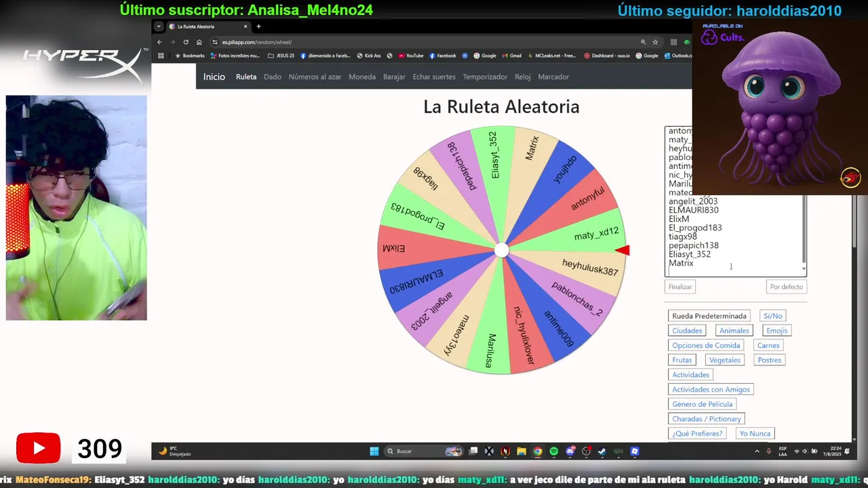Click the Finalizar button
868x488 pixels.
(680, 287)
